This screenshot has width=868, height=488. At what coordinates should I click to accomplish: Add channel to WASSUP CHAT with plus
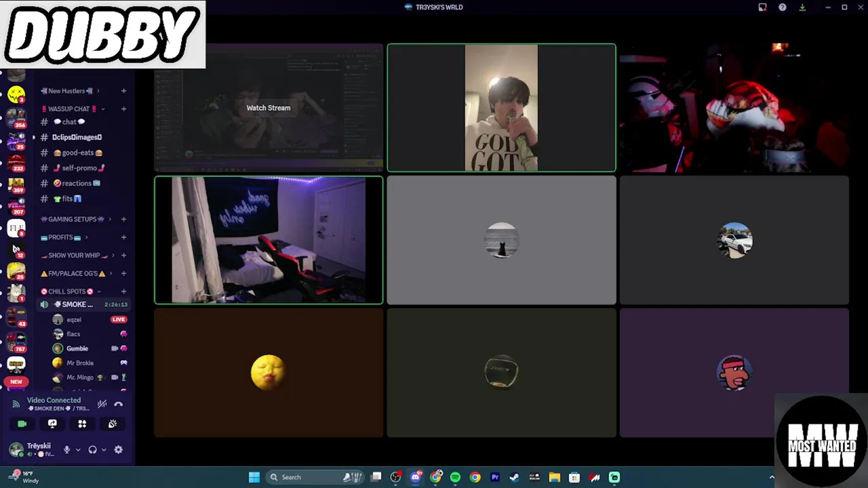pyautogui.click(x=123, y=108)
